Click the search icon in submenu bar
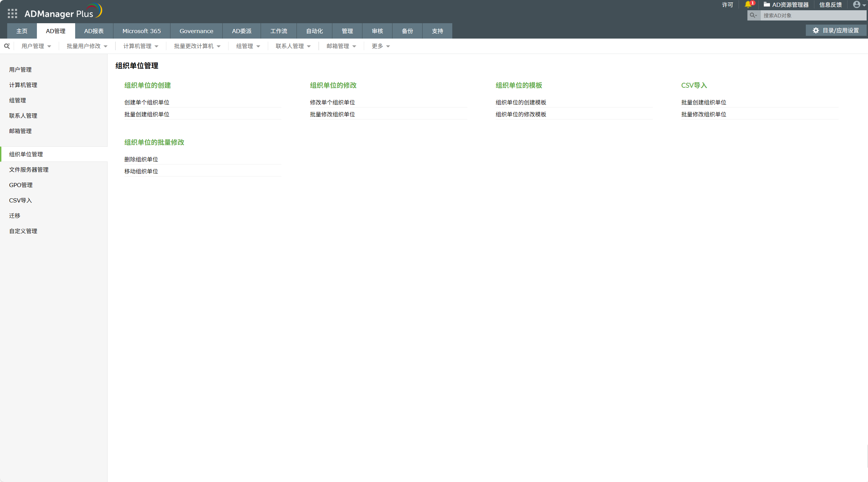Viewport: 868px width, 482px height. click(x=7, y=46)
